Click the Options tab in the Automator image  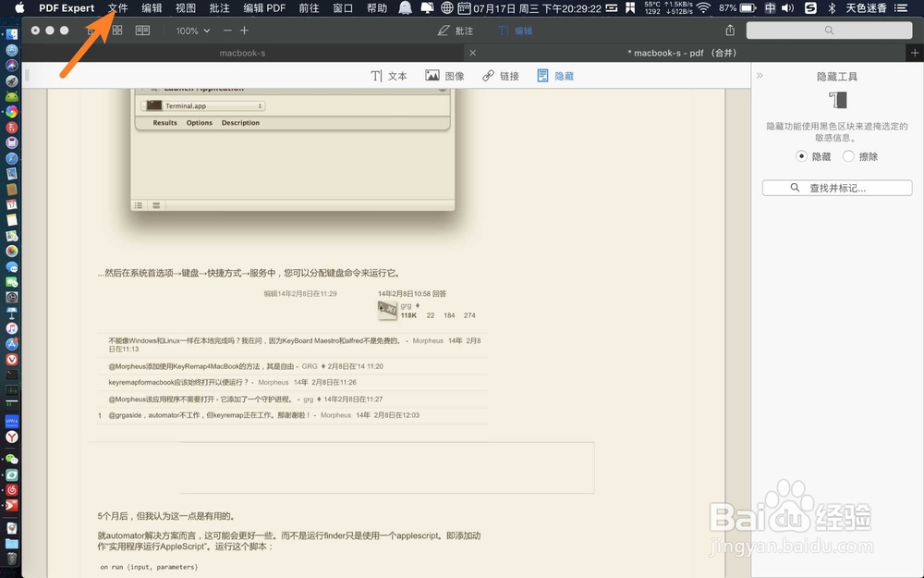click(200, 123)
